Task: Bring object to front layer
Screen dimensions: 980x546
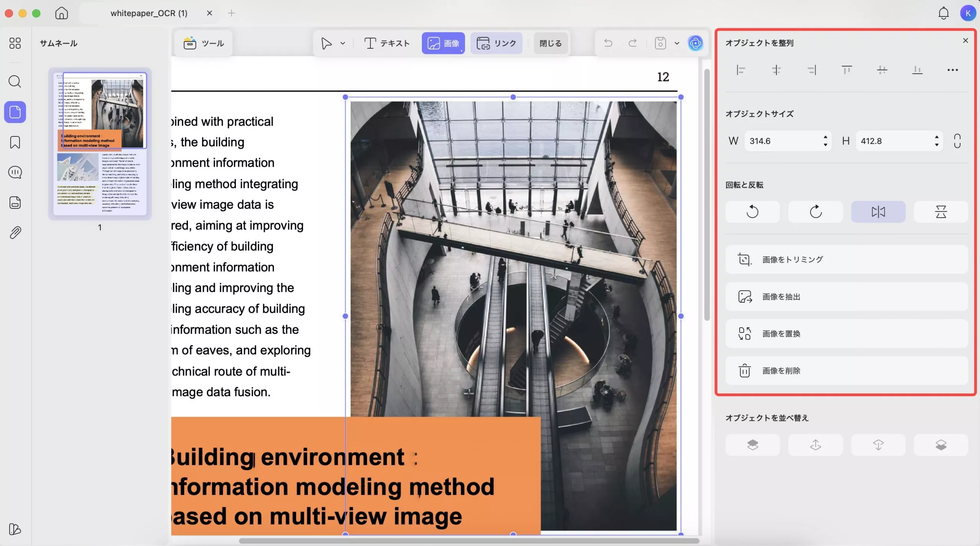Action: pyautogui.click(x=752, y=445)
